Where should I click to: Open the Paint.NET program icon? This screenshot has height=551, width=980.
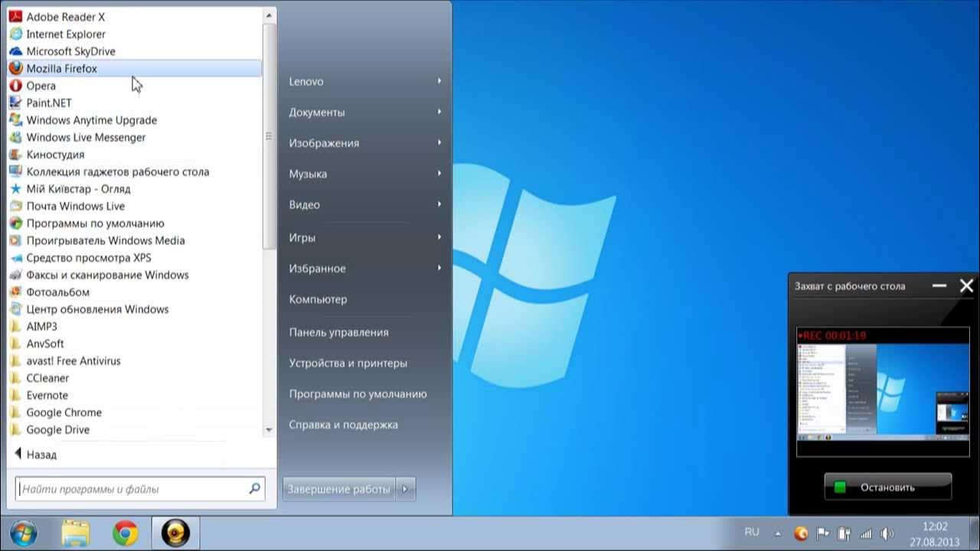tap(15, 103)
